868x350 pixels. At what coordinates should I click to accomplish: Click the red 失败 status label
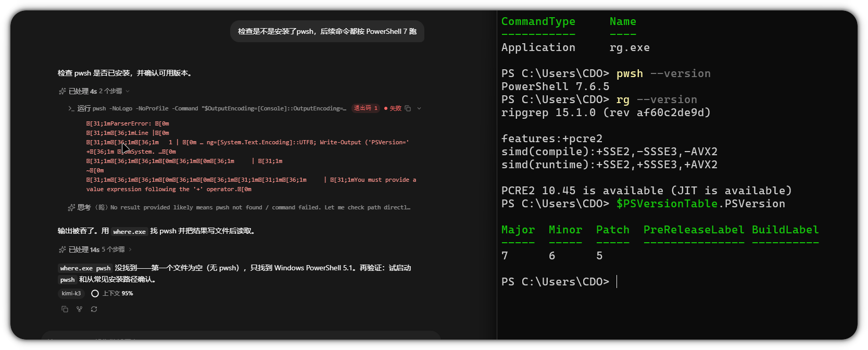click(x=393, y=108)
